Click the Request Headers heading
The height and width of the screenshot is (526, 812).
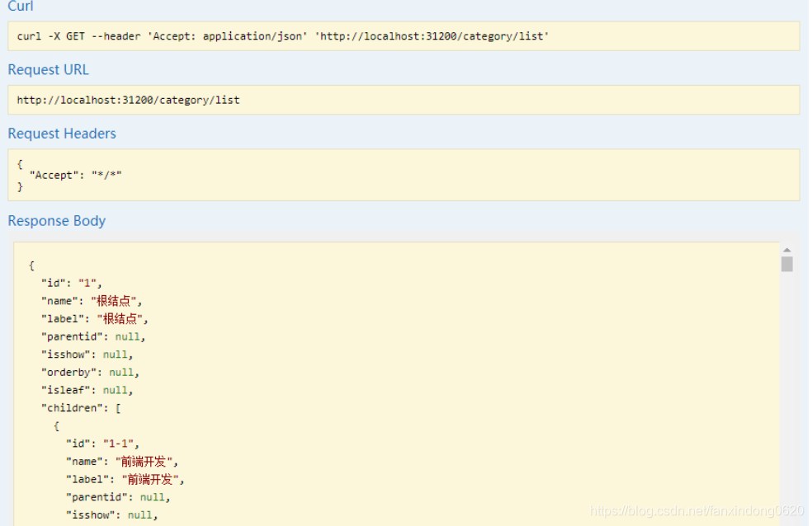(62, 134)
